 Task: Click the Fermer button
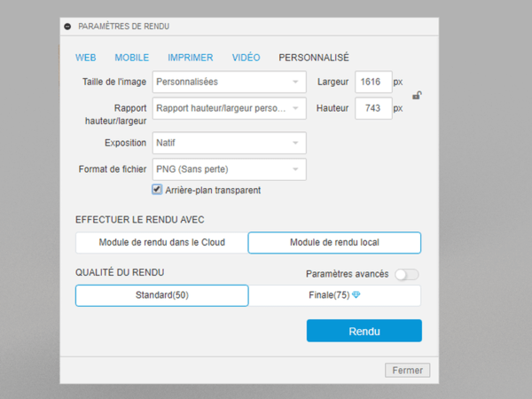407,370
